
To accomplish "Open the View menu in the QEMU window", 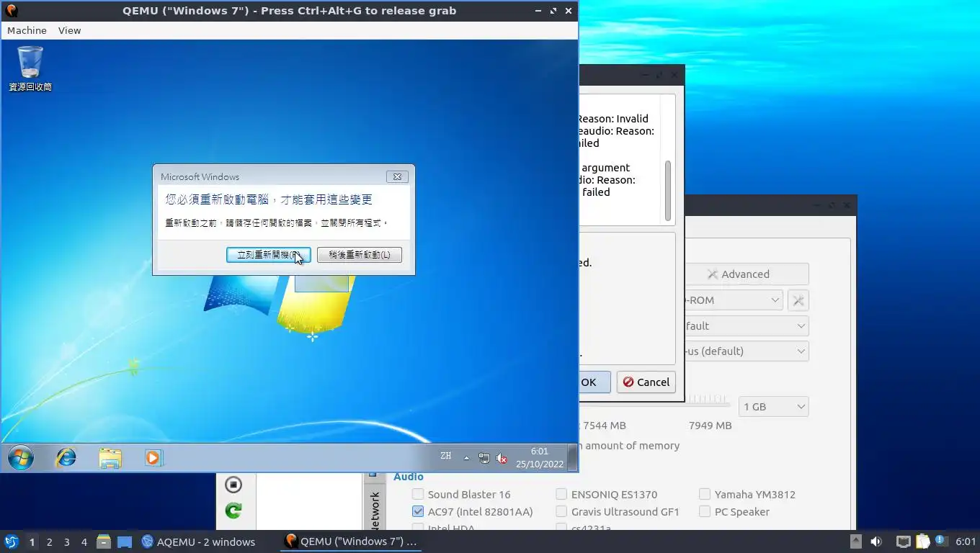I will pyautogui.click(x=70, y=30).
